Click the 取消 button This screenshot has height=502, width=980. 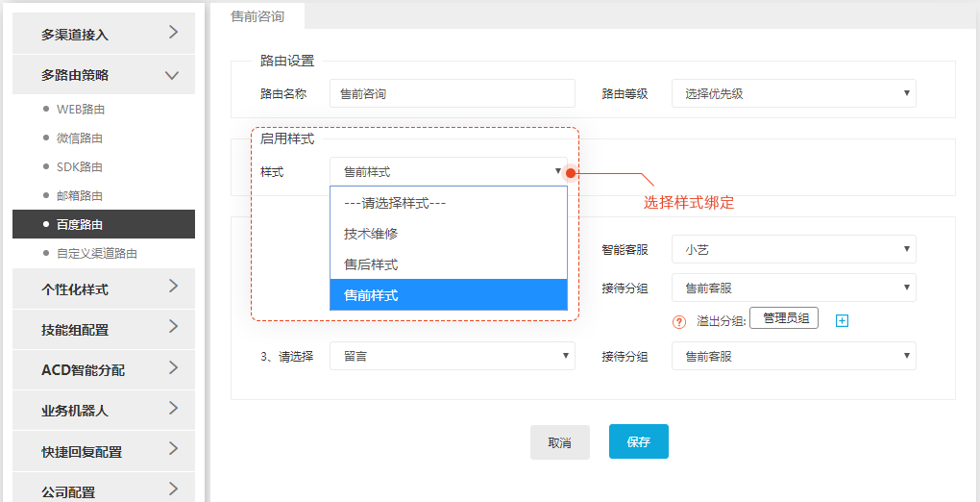tap(559, 442)
